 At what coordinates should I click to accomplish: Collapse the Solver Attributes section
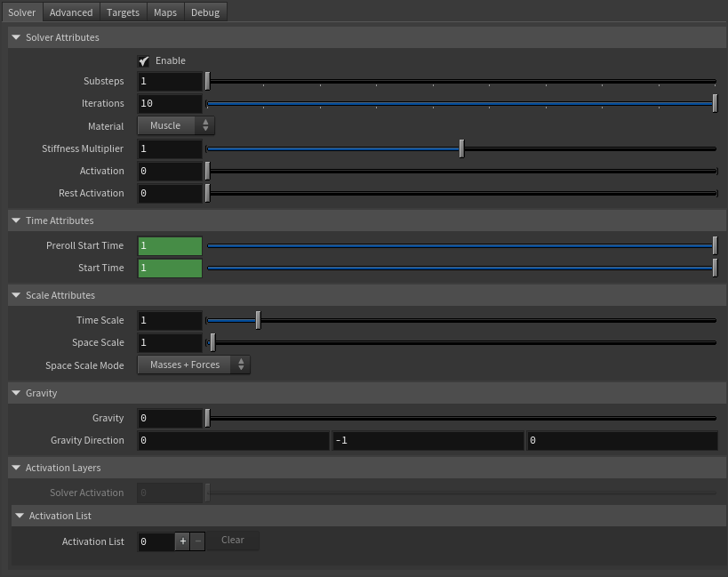(x=15, y=37)
